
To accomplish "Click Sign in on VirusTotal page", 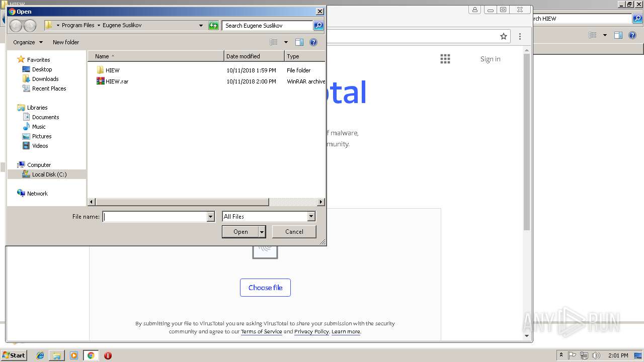I will pos(490,59).
